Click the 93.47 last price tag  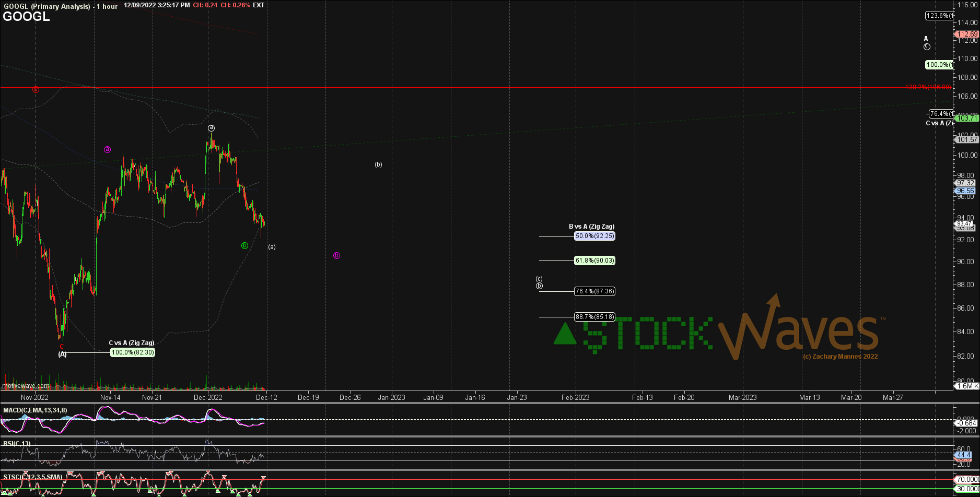[x=964, y=223]
